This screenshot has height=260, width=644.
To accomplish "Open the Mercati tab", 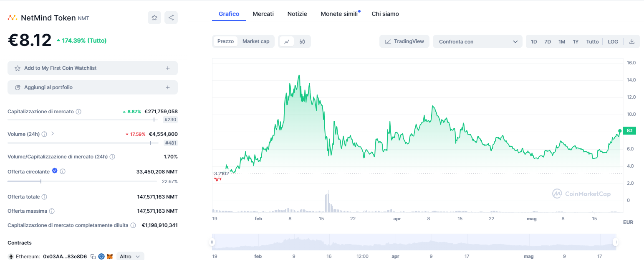I will pos(263,14).
